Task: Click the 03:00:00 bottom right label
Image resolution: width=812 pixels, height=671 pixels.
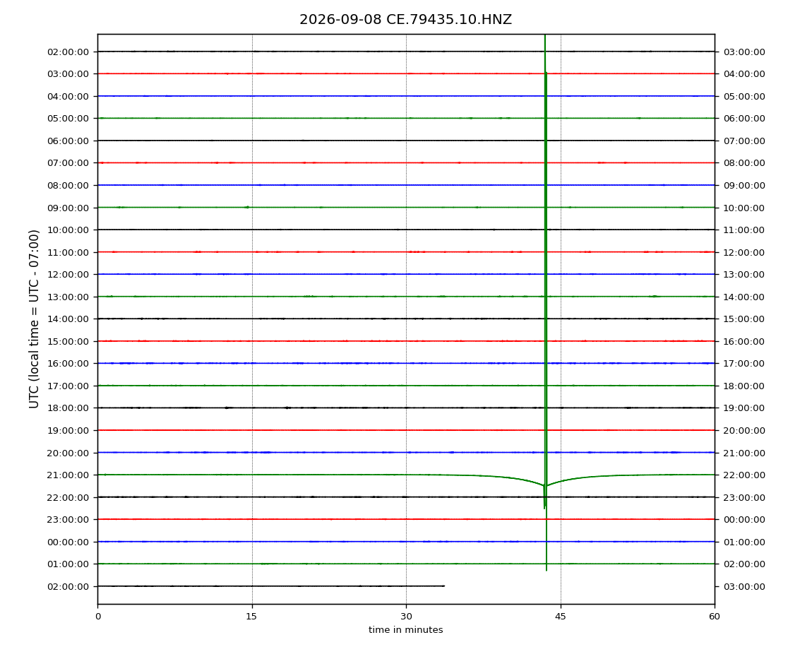Action: pos(744,586)
